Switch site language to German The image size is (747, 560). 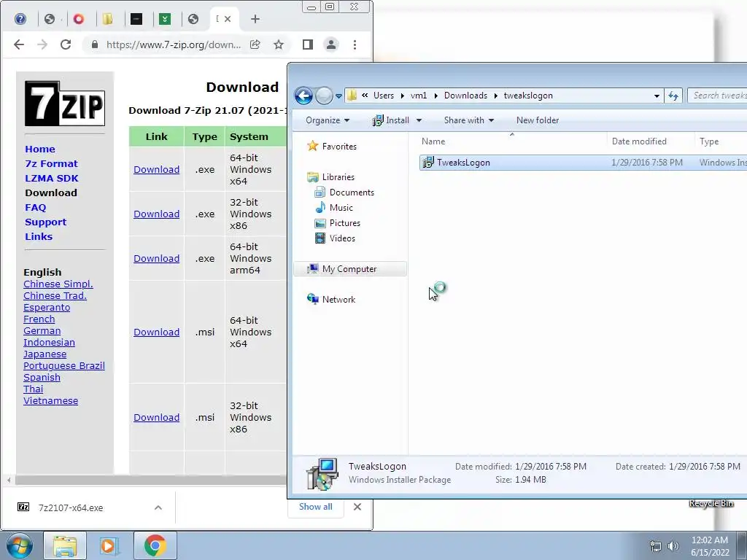click(x=42, y=331)
